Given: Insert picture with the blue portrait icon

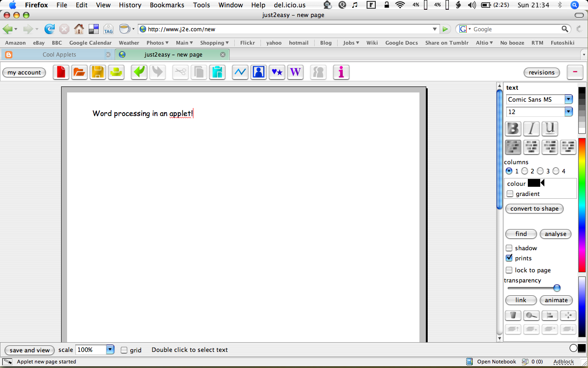Looking at the screenshot, I should point(259,72).
